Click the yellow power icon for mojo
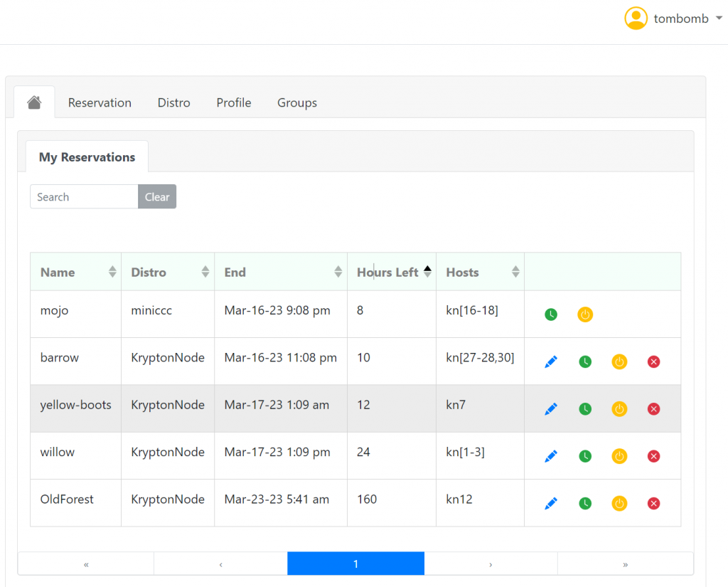Viewport: 728px width, 587px height. [584, 314]
